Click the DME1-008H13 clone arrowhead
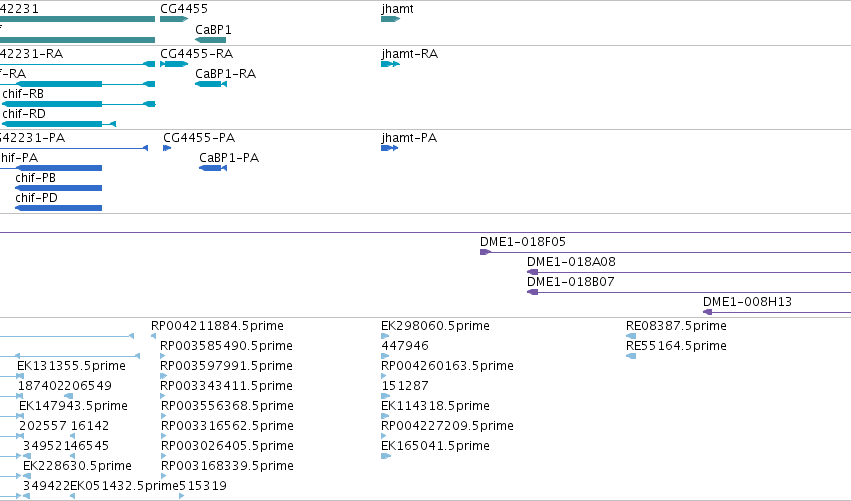 coord(708,312)
